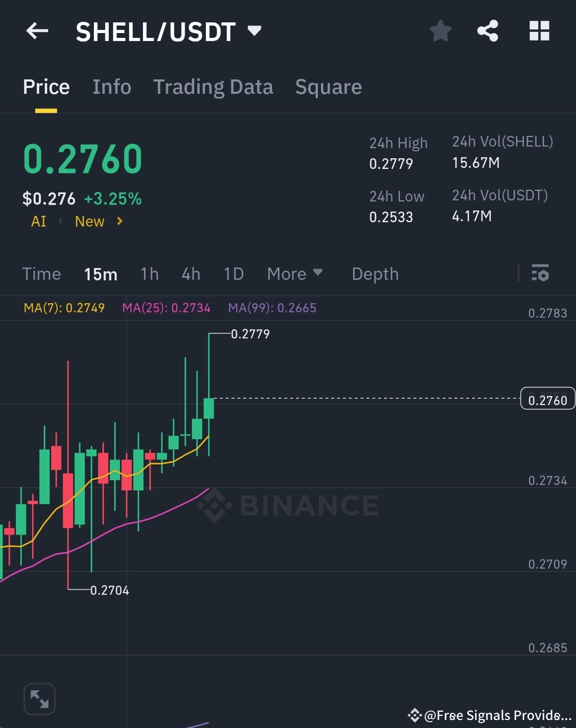Select the 1D timeframe
The image size is (576, 728).
coord(233,273)
